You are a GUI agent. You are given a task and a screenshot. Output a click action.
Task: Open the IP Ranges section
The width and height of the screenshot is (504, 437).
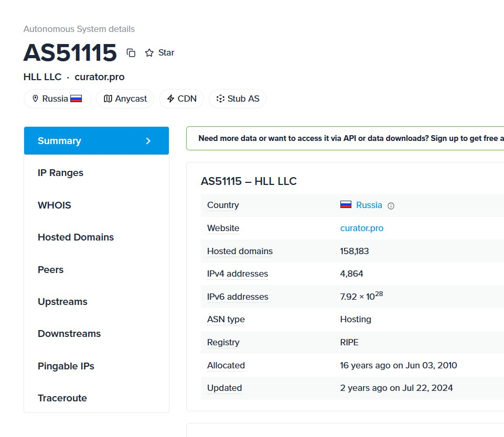click(x=60, y=173)
